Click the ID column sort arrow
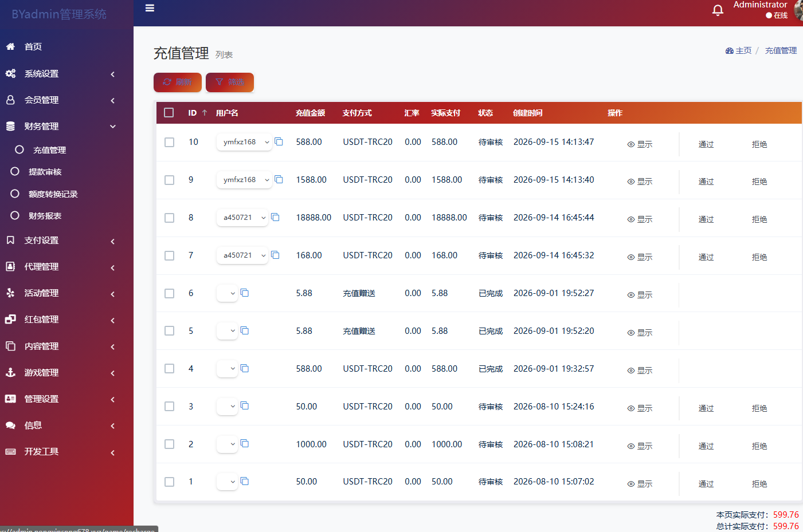 pos(204,113)
